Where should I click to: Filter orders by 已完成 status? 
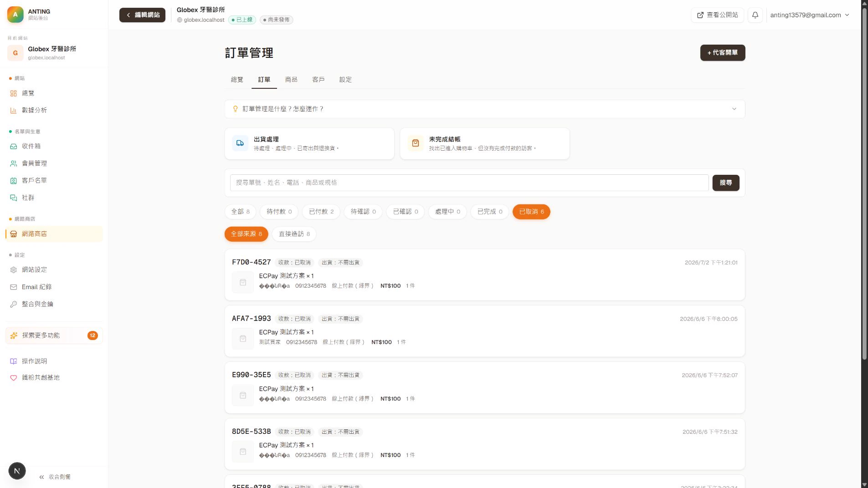tap(490, 212)
